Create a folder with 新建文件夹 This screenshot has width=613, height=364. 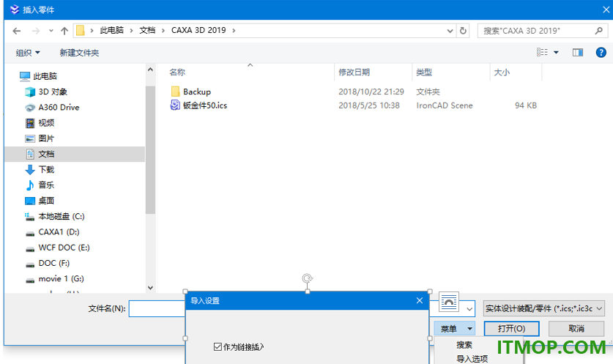tap(79, 53)
